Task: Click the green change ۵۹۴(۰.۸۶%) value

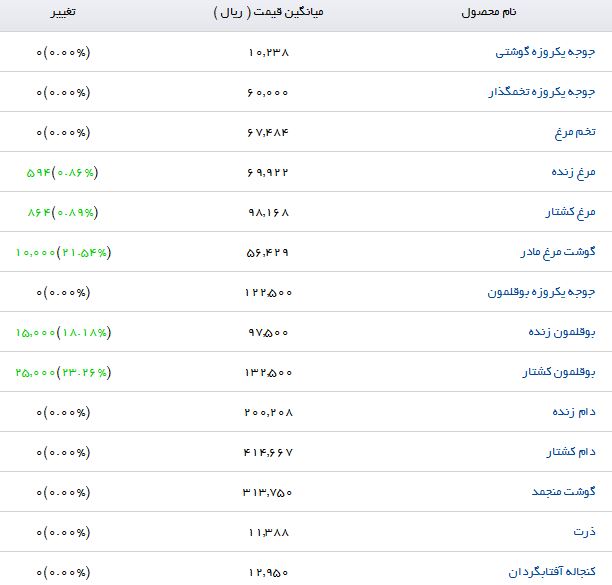Action: 62,172
